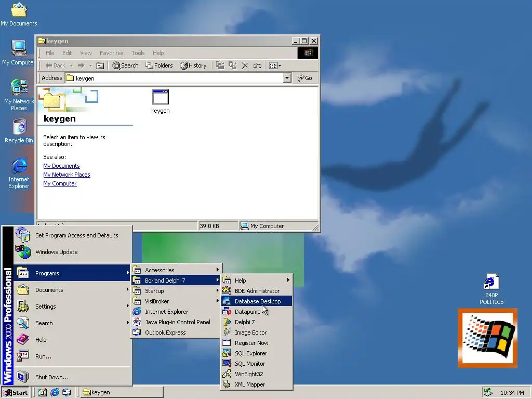Open the View menu in keygen window
Viewport: 532px width, 399px height.
[x=86, y=53]
